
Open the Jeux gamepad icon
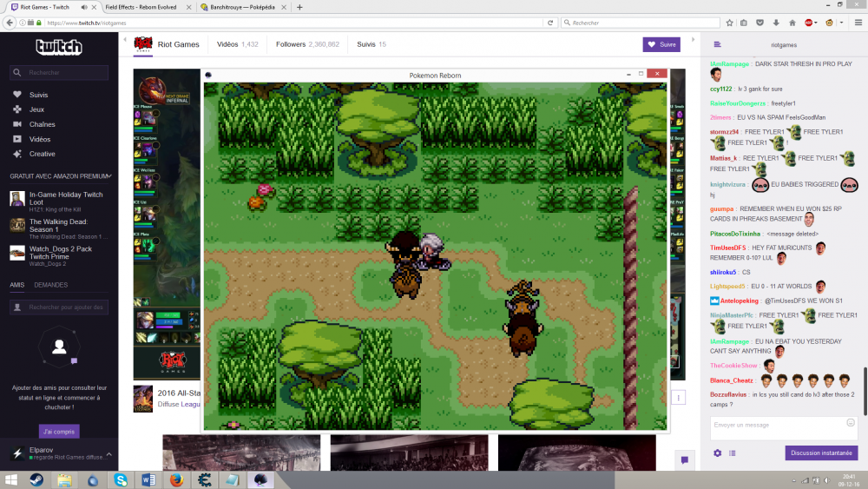click(17, 109)
